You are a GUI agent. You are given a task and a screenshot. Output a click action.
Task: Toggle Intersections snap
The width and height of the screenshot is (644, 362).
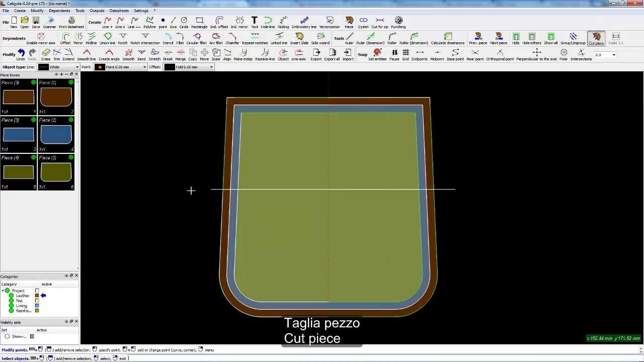tap(581, 55)
